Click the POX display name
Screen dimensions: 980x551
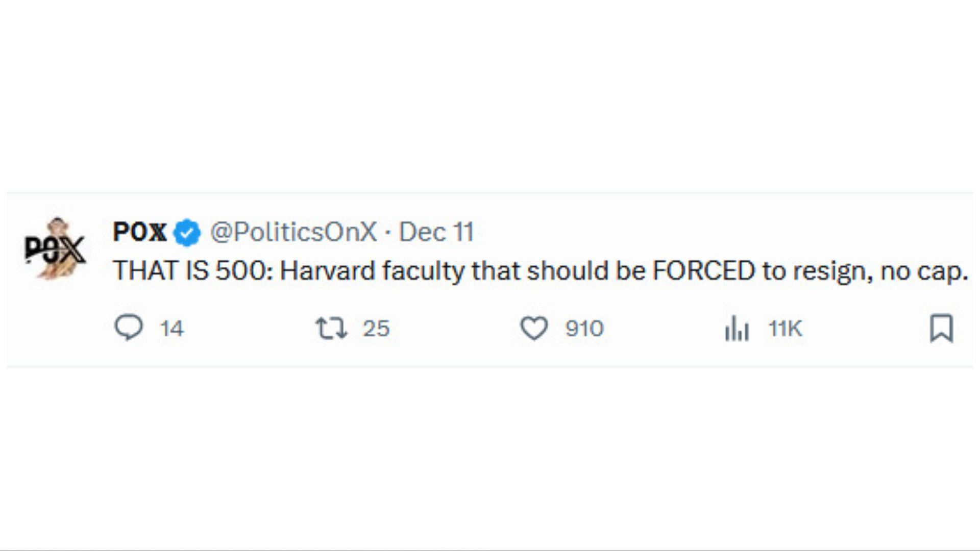pyautogui.click(x=140, y=232)
